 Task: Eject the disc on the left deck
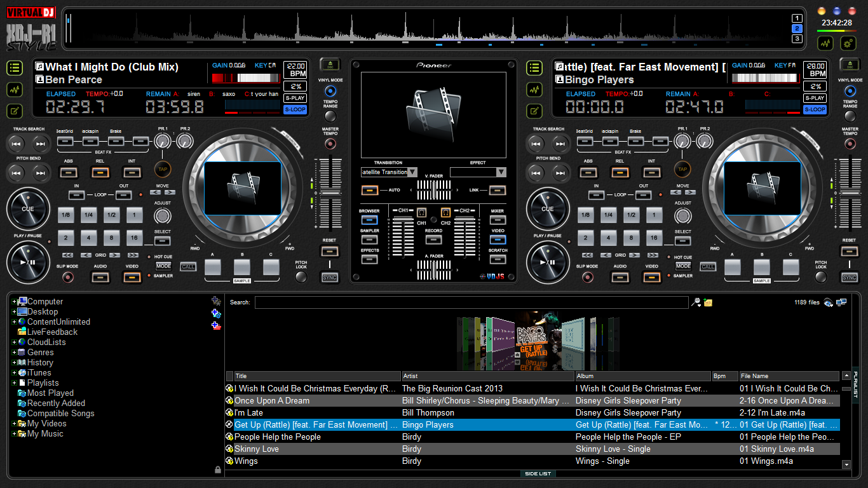click(x=330, y=64)
